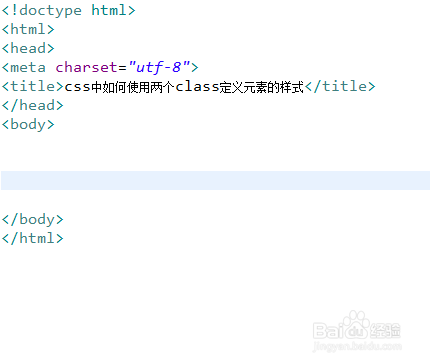
Task: Select the opening <html> tag line
Action: pos(28,29)
